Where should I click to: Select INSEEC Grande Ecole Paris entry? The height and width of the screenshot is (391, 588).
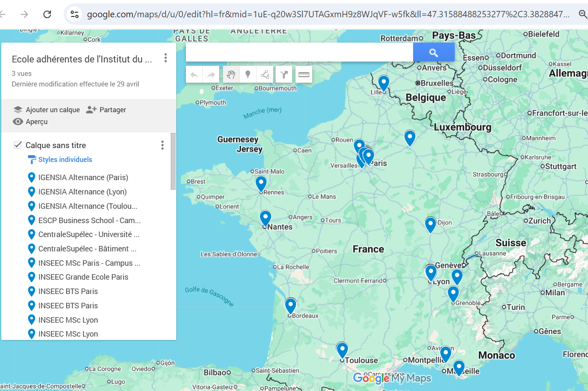point(83,277)
